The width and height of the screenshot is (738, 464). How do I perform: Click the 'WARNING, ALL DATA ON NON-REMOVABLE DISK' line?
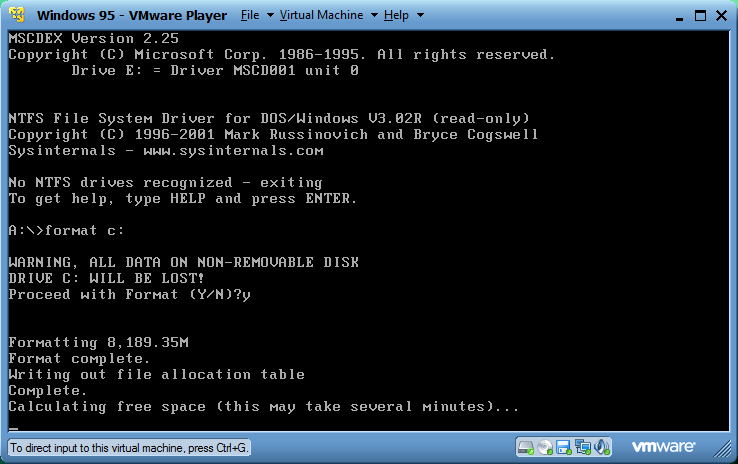(184, 262)
